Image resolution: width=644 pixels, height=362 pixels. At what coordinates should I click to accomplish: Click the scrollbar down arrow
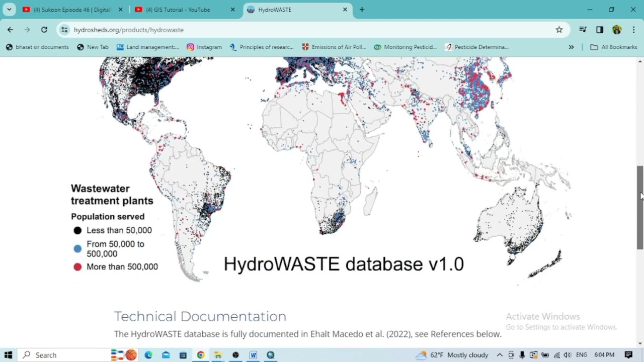pos(640,344)
